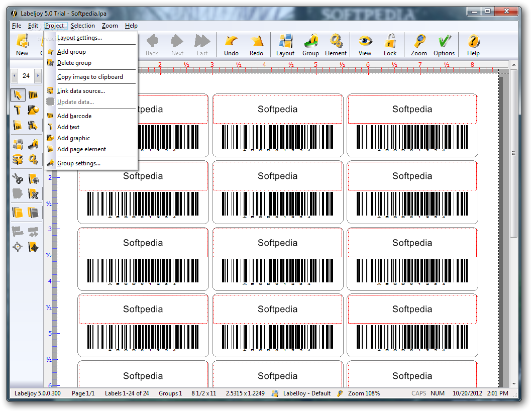Open Help from the main toolbar
This screenshot has width=532, height=412.
[x=473, y=45]
